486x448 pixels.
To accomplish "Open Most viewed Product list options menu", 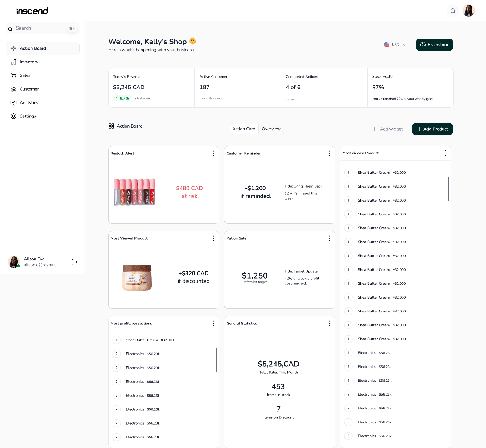I will point(445,153).
